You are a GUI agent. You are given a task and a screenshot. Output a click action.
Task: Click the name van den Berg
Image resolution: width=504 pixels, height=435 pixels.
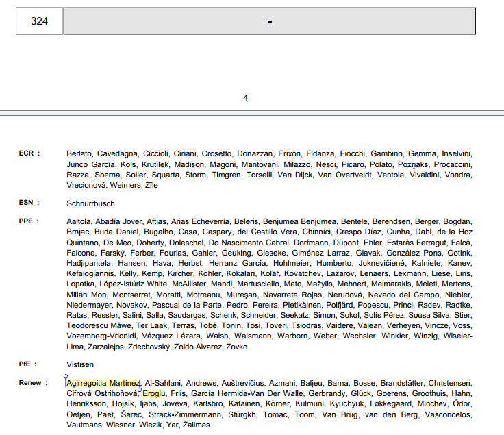(391, 414)
